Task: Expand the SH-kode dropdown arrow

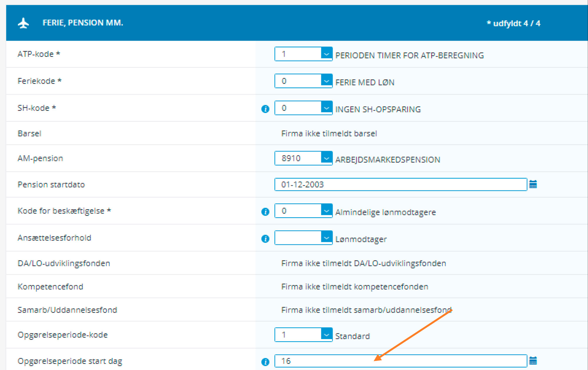Action: [326, 108]
